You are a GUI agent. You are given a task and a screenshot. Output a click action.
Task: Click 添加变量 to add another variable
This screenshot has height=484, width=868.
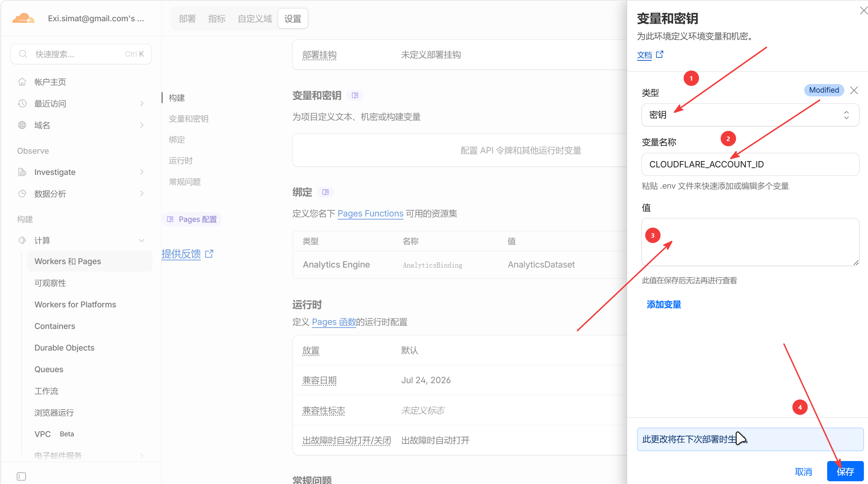(x=664, y=305)
